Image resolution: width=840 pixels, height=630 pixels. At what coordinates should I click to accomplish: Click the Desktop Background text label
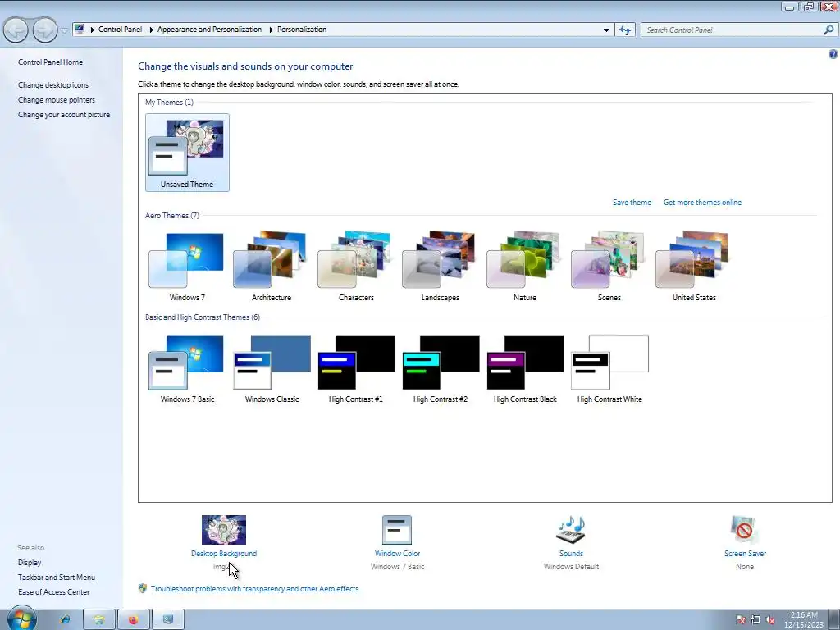[224, 554]
